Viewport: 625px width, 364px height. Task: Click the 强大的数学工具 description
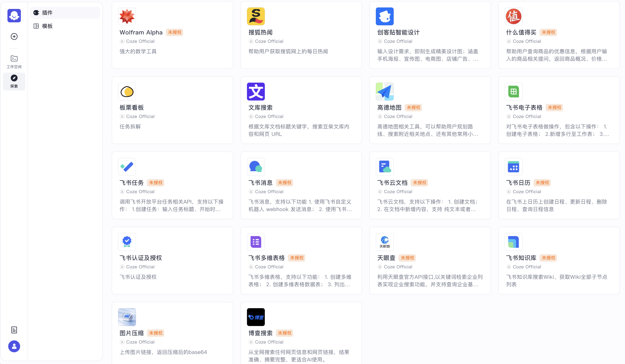138,52
